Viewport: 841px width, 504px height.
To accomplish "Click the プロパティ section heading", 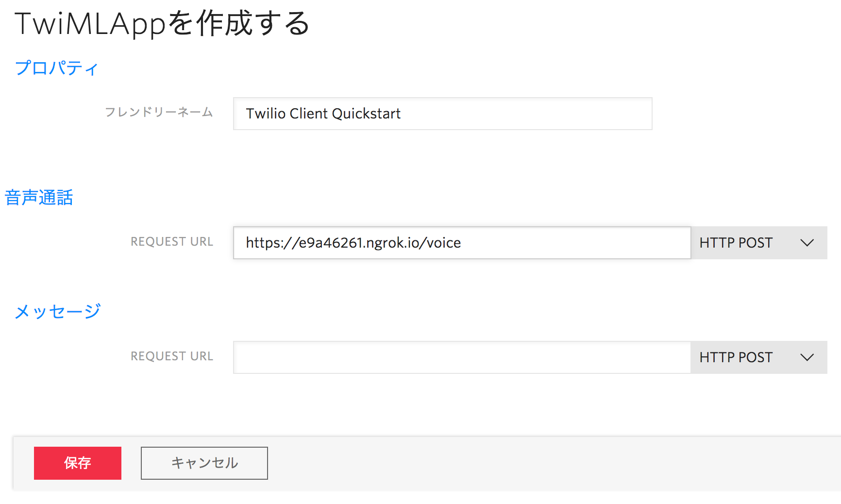I will tap(56, 68).
